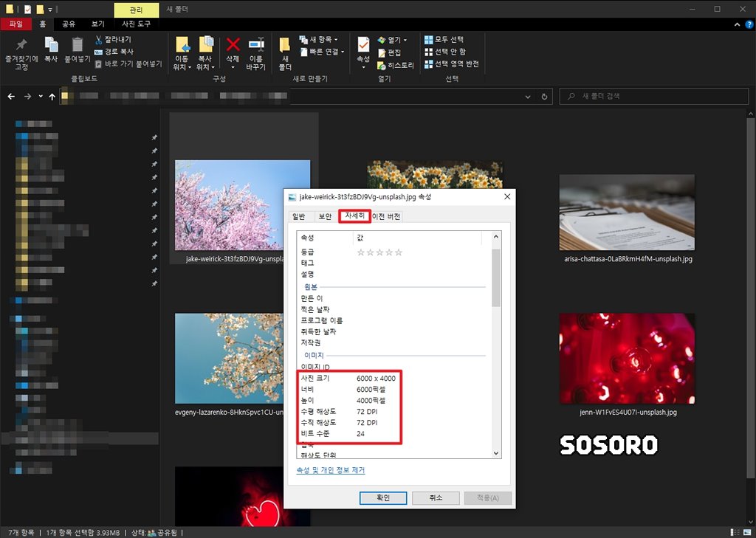
Task: Select 잘라내기 (Cut) scissors command
Action: 113,40
